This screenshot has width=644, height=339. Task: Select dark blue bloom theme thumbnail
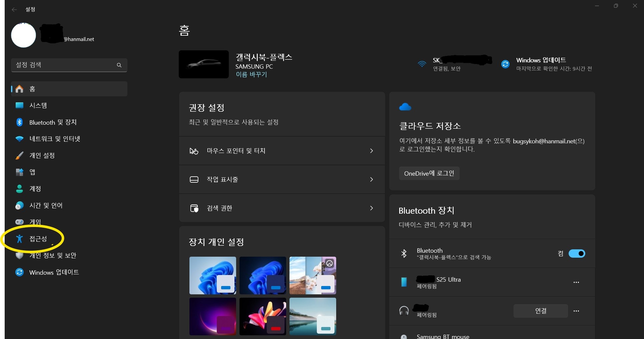tap(263, 276)
